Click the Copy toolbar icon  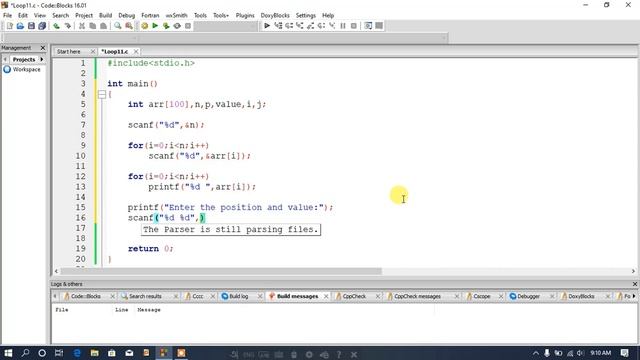point(93,26)
